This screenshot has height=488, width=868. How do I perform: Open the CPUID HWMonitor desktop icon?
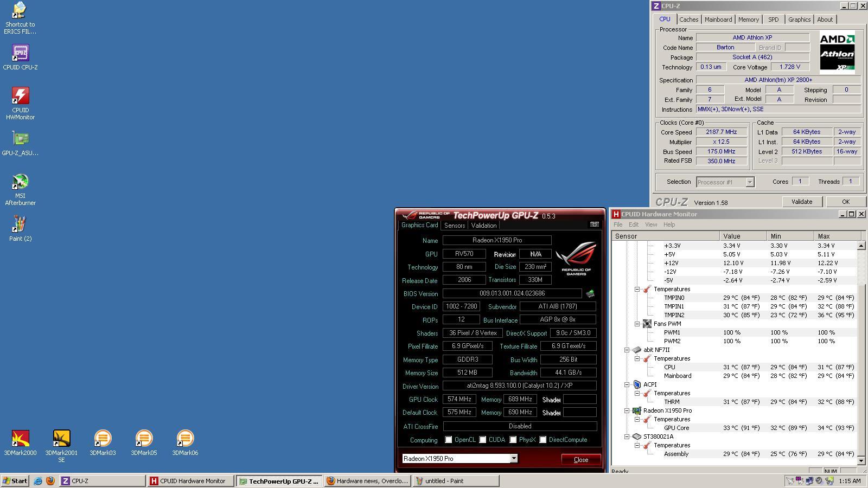pyautogui.click(x=20, y=103)
